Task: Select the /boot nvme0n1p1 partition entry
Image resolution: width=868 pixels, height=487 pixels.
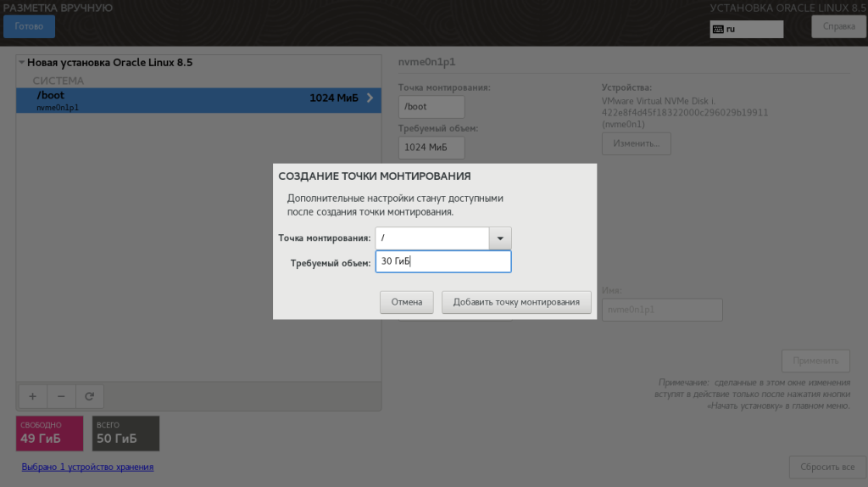Action: tap(198, 100)
